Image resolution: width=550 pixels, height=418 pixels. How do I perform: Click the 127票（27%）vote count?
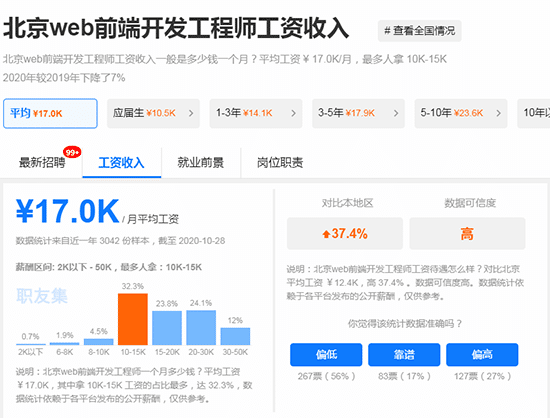pos(483,376)
